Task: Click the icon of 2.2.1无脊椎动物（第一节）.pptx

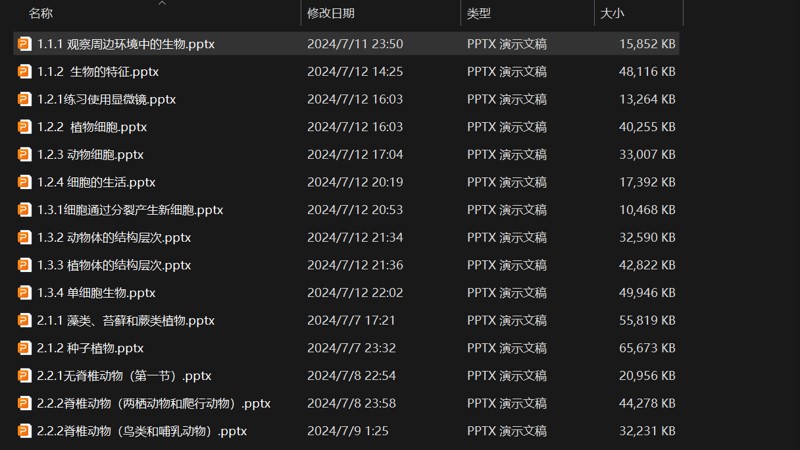Action: click(24, 376)
